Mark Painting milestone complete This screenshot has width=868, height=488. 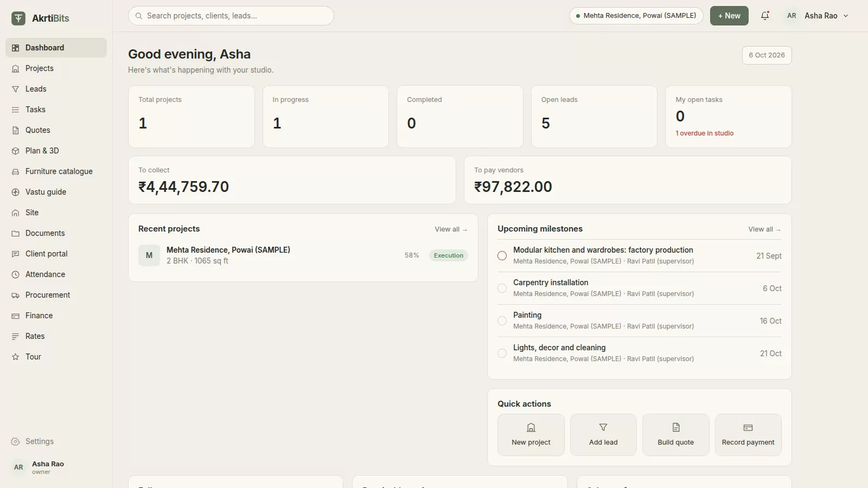coord(502,320)
